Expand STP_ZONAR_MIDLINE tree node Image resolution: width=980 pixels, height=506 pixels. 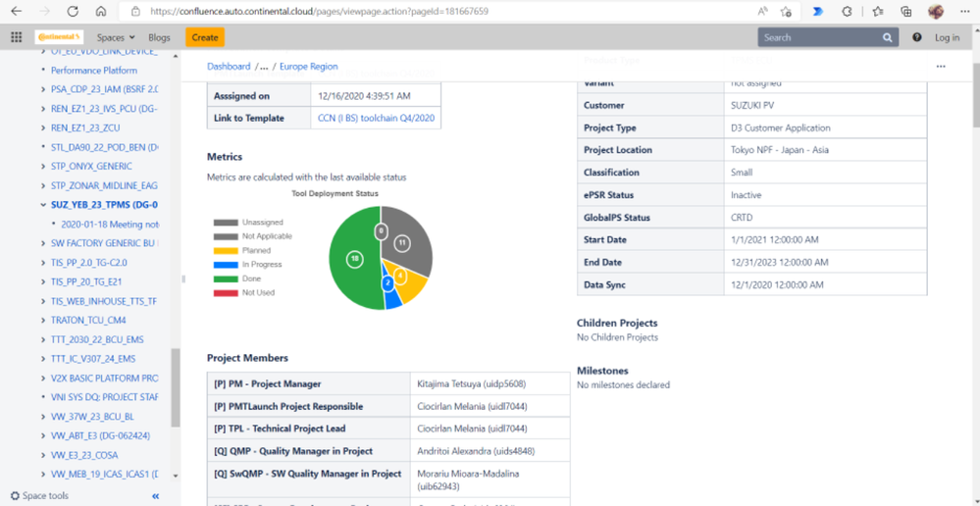click(x=42, y=186)
